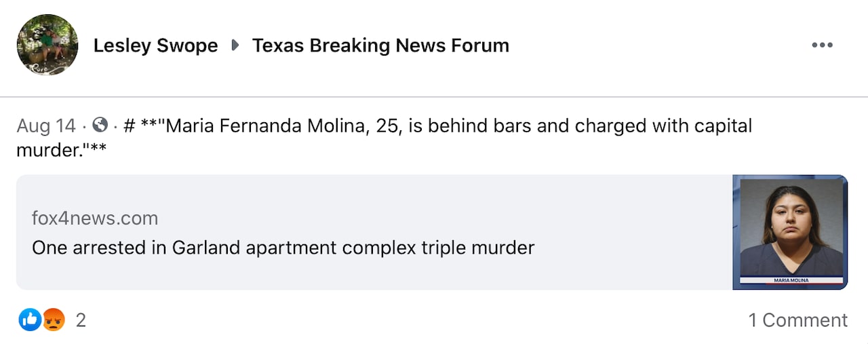Click the hash symbol before the quote
868x344 pixels.
pos(130,126)
